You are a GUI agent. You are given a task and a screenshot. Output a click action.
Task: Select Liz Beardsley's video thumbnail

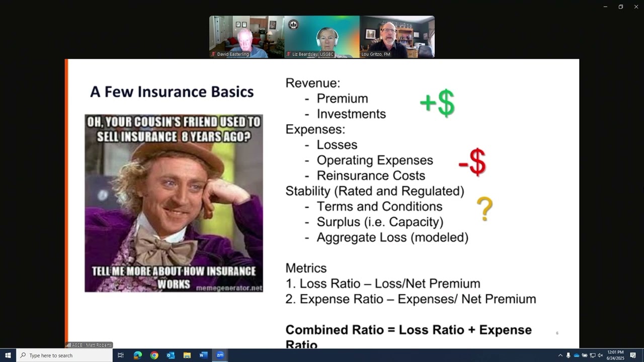click(x=322, y=37)
